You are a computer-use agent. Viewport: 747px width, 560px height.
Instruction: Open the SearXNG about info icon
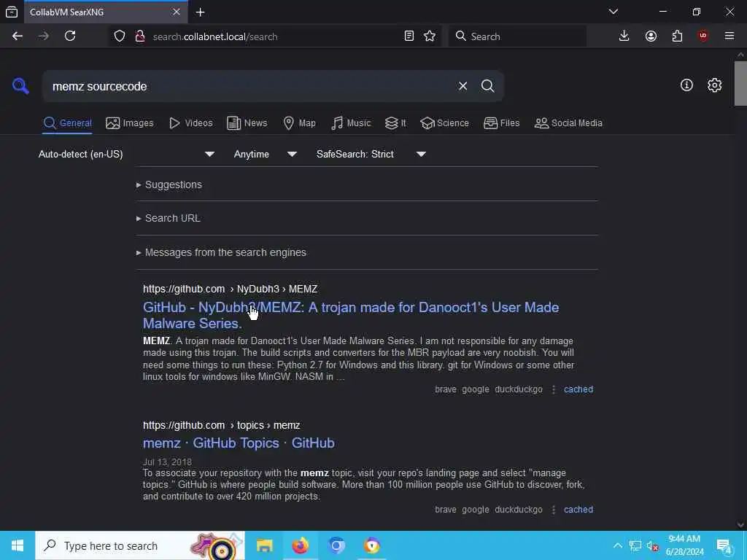coord(686,85)
